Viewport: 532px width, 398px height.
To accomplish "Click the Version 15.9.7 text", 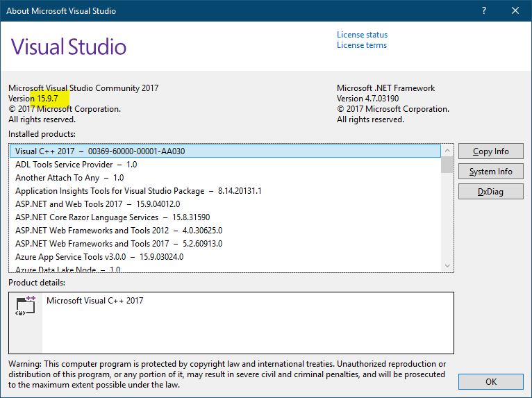I will click(33, 99).
